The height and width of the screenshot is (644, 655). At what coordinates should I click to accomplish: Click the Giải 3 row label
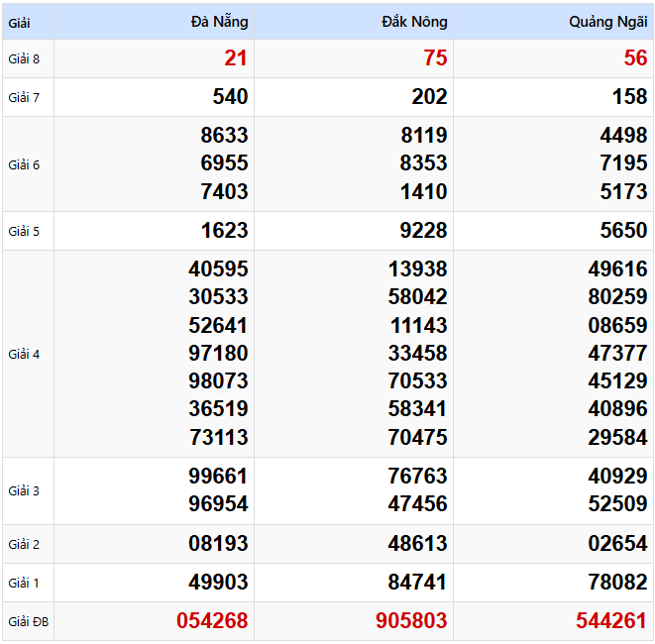[x=24, y=490]
